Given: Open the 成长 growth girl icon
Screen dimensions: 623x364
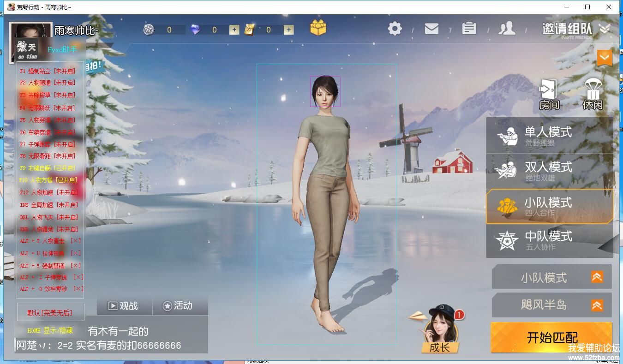Looking at the screenshot, I should pos(441,329).
